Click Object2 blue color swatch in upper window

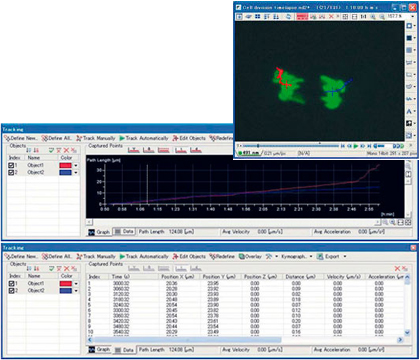point(66,173)
